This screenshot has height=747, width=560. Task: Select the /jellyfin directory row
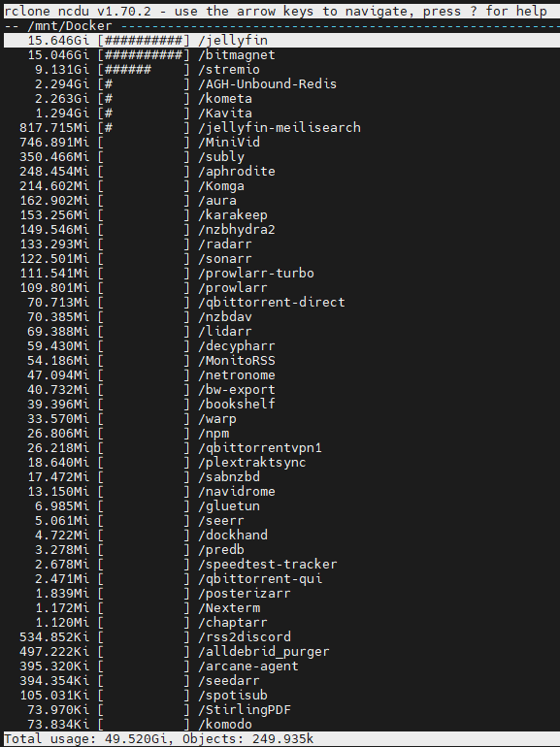281,41
